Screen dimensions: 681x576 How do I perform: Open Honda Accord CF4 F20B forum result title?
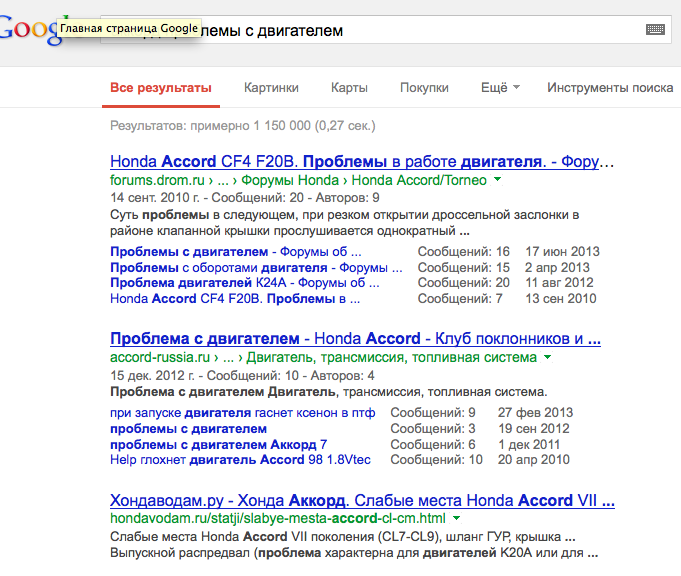pos(362,162)
